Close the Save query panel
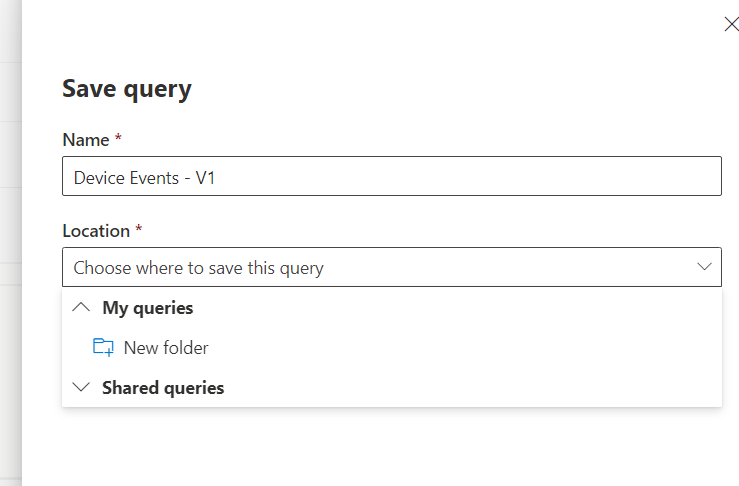 click(x=731, y=24)
